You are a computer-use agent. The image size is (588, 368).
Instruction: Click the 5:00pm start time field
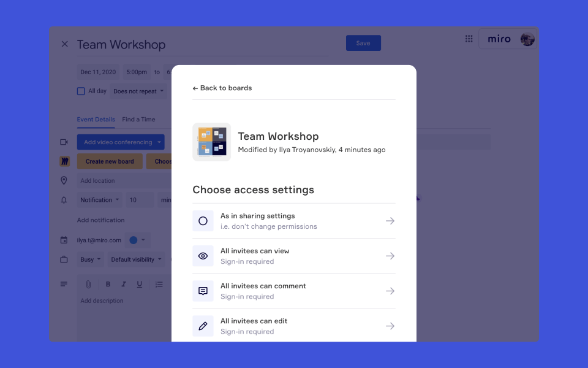(137, 72)
